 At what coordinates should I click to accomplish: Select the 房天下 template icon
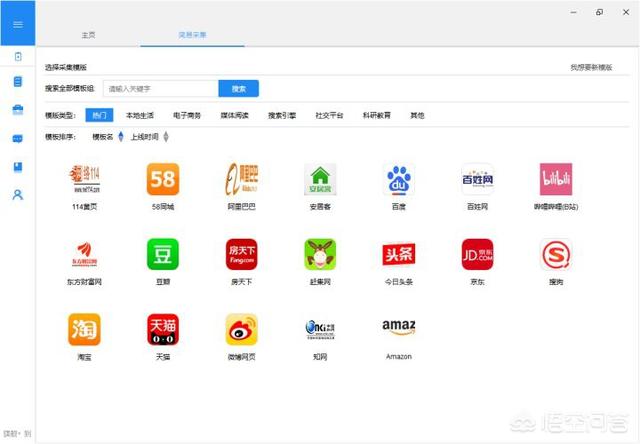[x=241, y=254]
